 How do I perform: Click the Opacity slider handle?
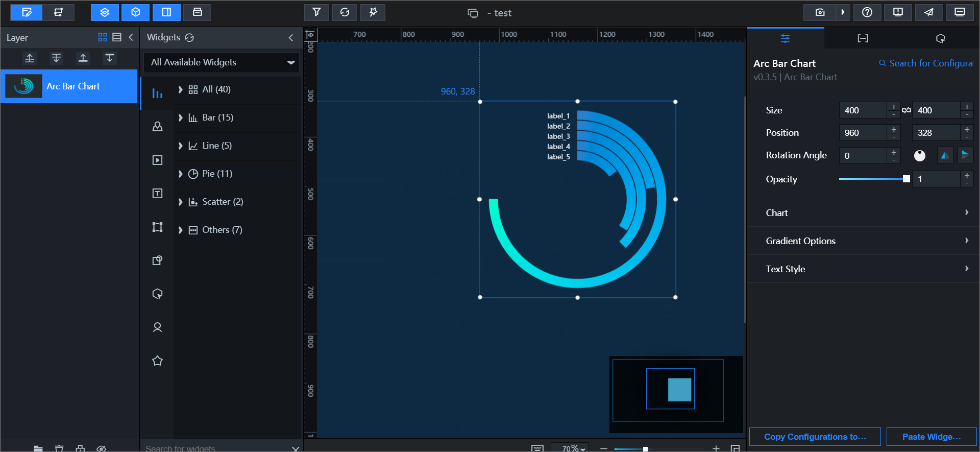[x=906, y=179]
